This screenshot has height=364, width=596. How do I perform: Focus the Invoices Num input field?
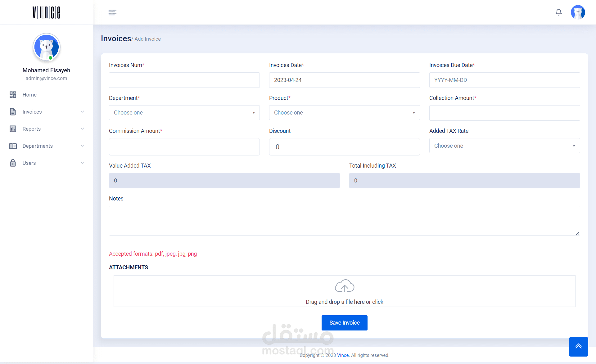(184, 80)
